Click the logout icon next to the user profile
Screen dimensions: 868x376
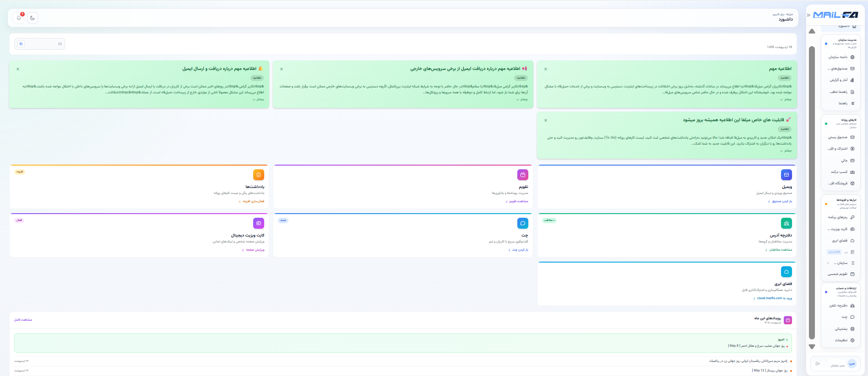coord(818,364)
